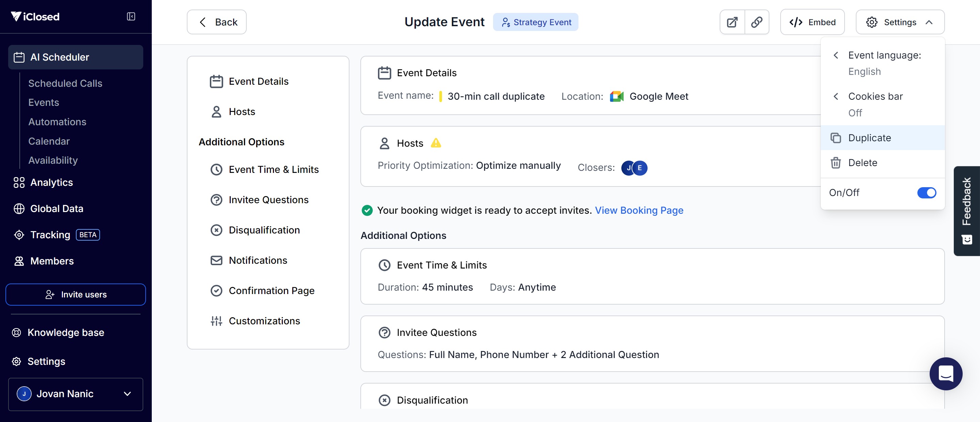Screen dimensions: 980x422
Task: Select Delete from the settings menu
Action: tap(863, 163)
